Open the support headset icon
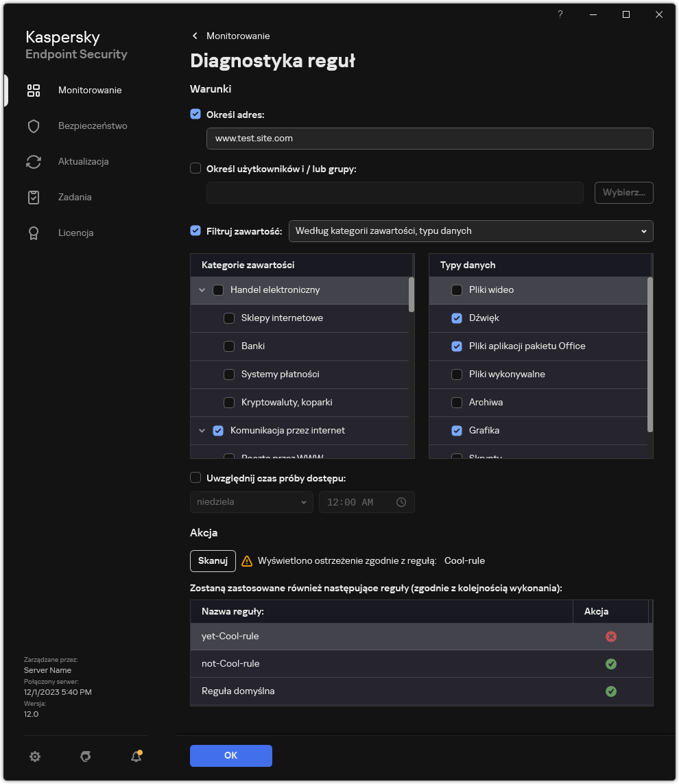This screenshot has height=784, width=679. tap(86, 757)
